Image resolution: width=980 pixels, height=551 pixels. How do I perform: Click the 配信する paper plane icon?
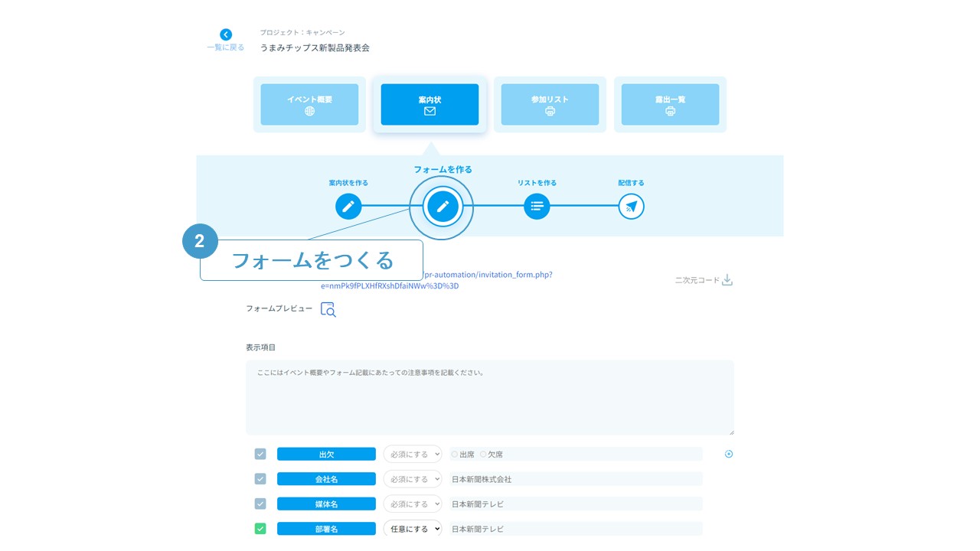[x=631, y=207]
